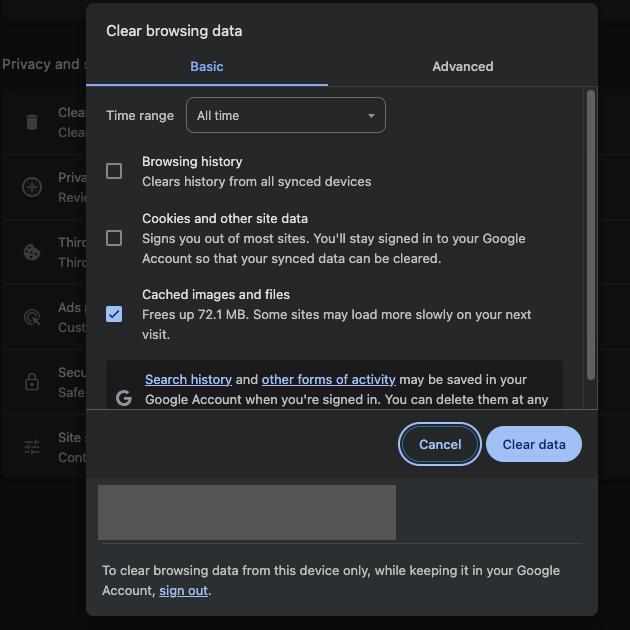Click the Cancel button

440,444
